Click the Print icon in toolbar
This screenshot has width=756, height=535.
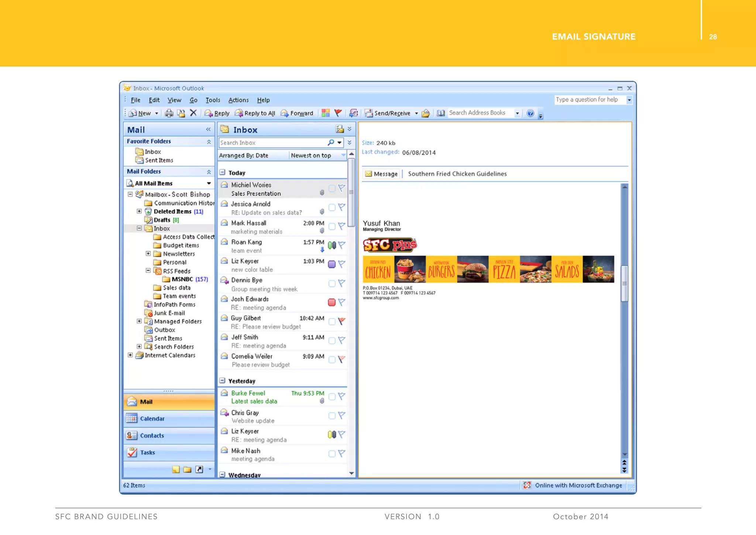click(x=169, y=113)
